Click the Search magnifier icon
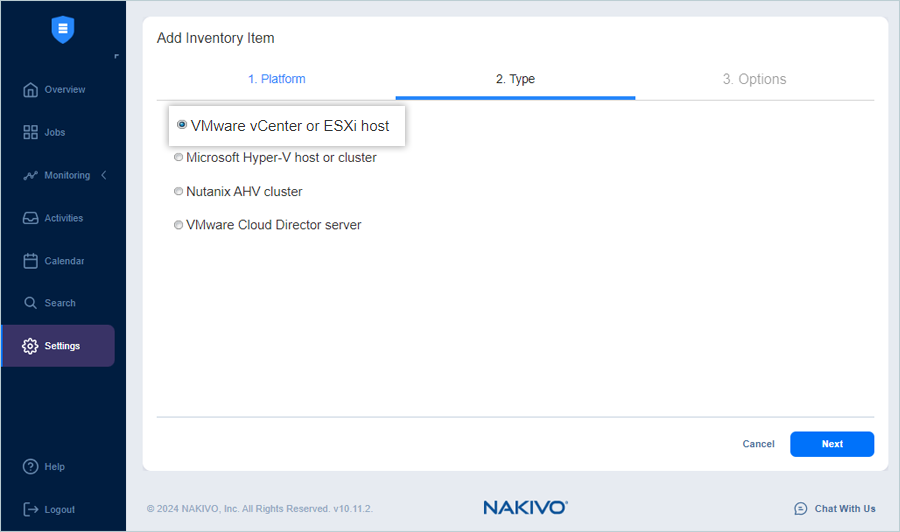This screenshot has width=900, height=532. point(30,302)
